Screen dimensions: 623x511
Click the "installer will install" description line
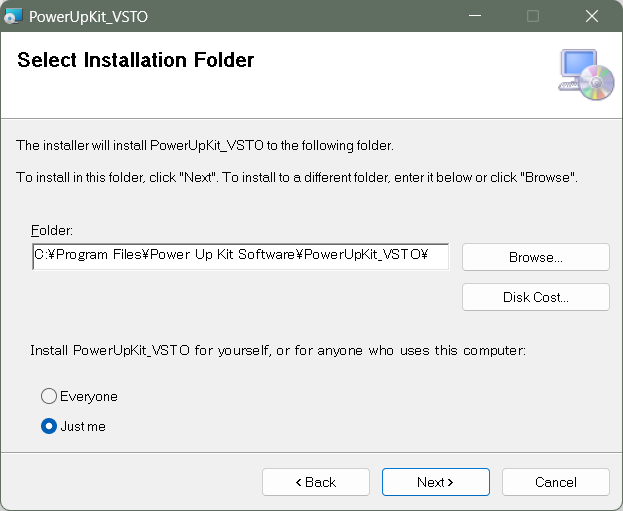[x=205, y=146]
